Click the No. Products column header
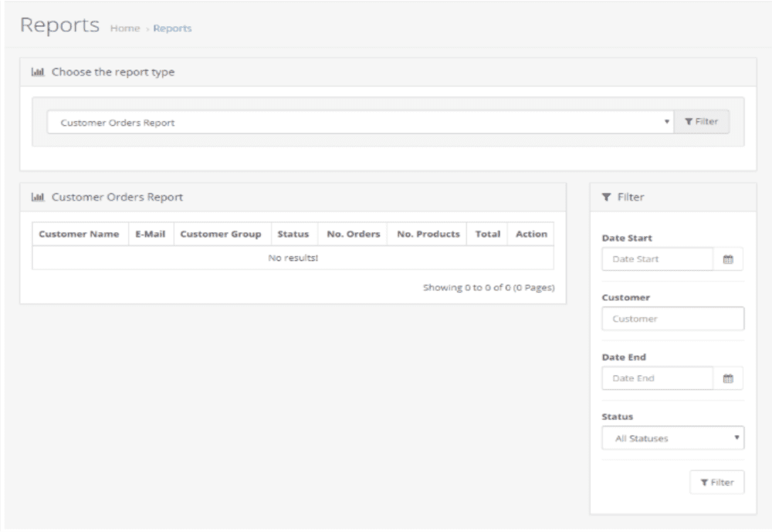Screen dimensions: 772x532 click(428, 234)
